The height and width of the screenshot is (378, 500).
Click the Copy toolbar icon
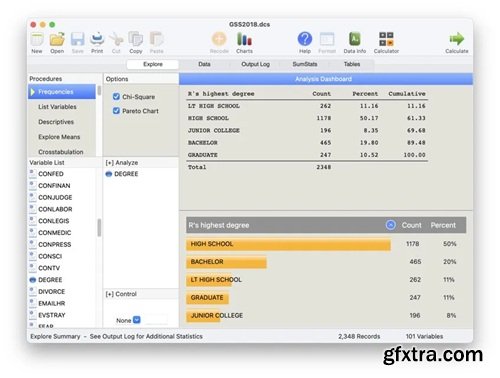136,39
